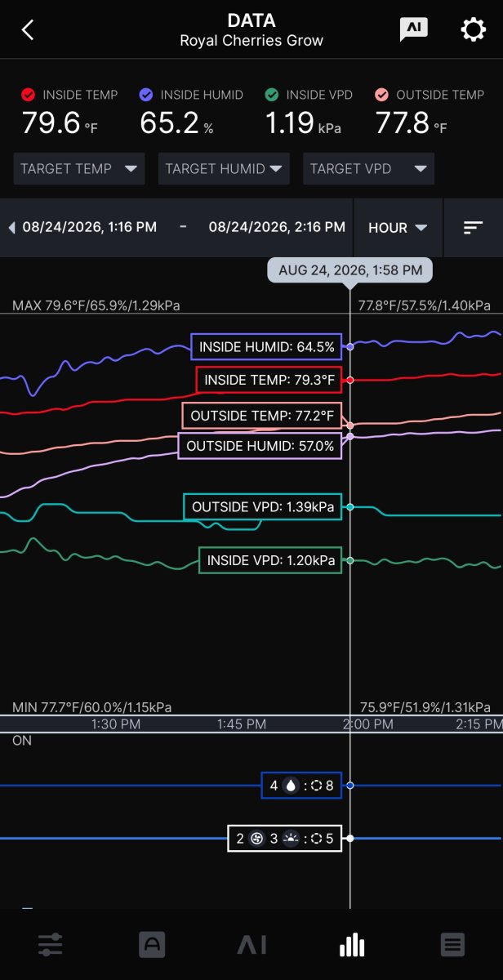
Task: Open the Hour interval dropdown
Action: click(x=398, y=228)
